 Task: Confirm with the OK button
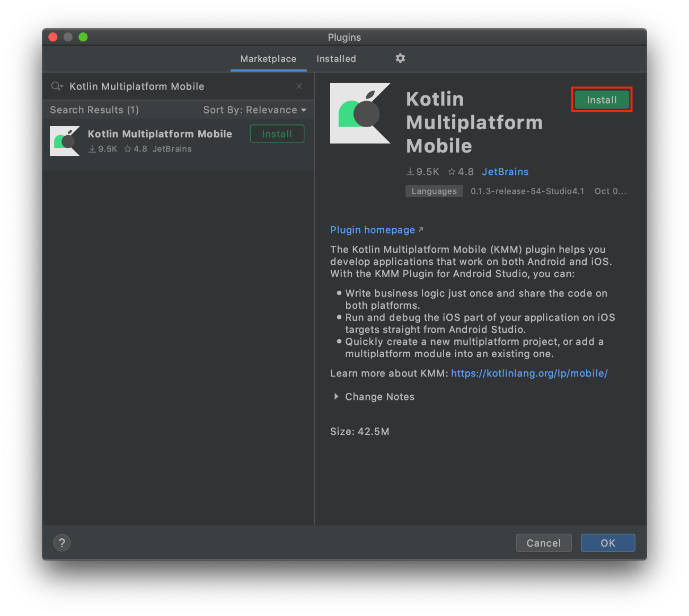[608, 543]
